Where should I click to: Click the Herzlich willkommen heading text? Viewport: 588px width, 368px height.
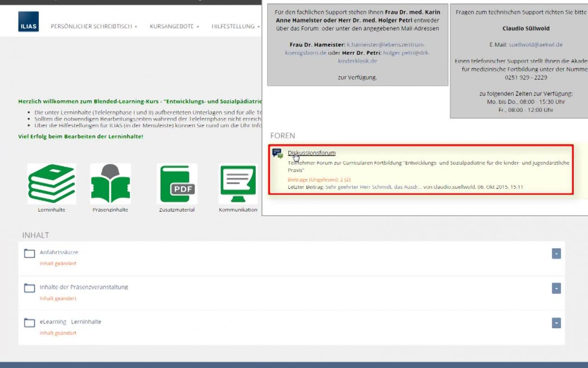coord(140,101)
